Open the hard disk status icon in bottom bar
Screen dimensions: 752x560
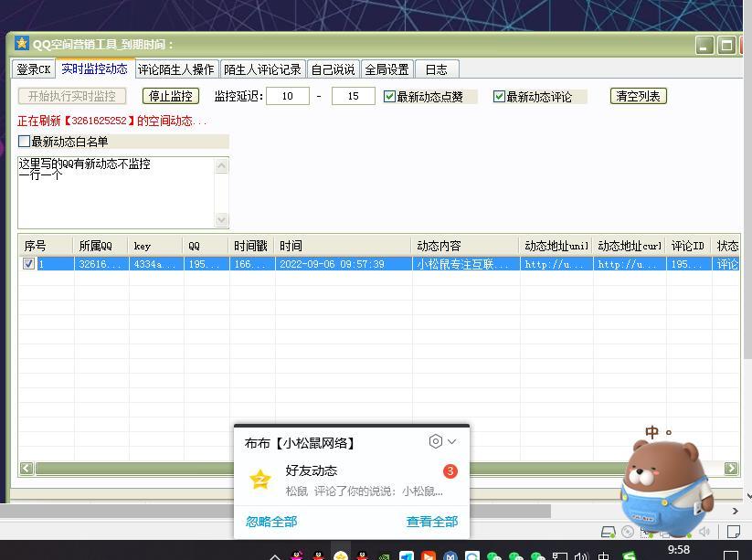click(x=609, y=532)
